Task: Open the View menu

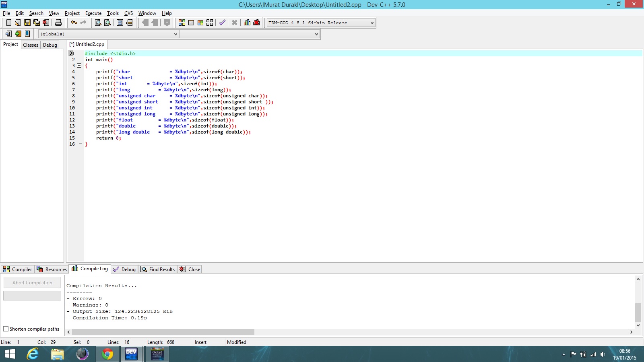Action: tap(54, 13)
